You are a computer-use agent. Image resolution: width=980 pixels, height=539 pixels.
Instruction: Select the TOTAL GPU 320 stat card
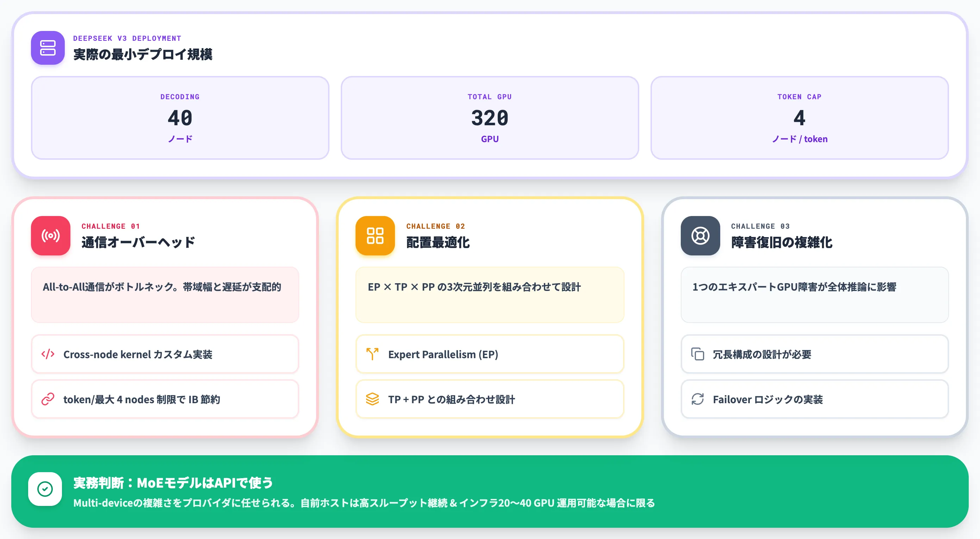490,118
